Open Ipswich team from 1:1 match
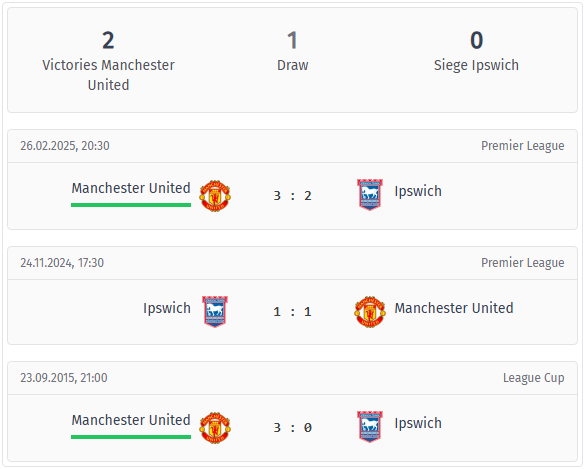This screenshot has height=469, width=584. (x=167, y=308)
